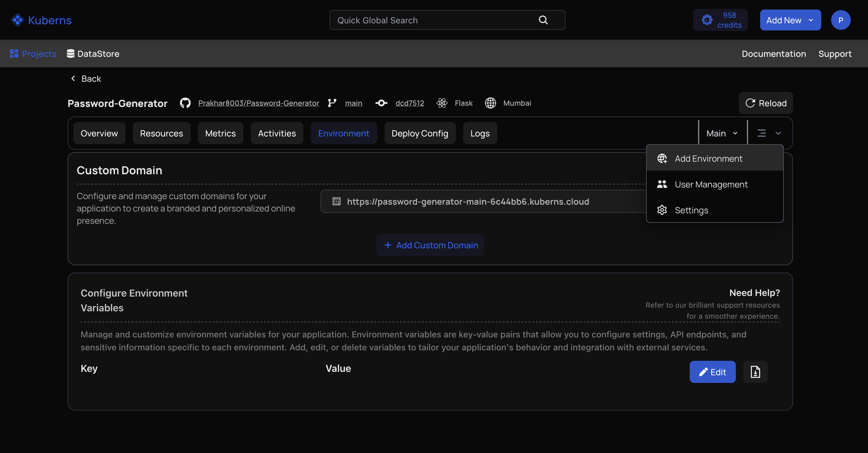This screenshot has height=453, width=868.
Task: Select the Environment tab
Action: [x=344, y=133]
